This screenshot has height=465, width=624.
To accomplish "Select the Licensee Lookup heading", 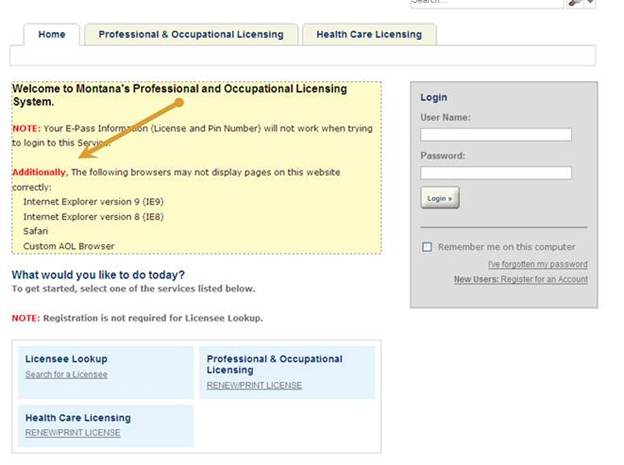I will (x=66, y=359).
